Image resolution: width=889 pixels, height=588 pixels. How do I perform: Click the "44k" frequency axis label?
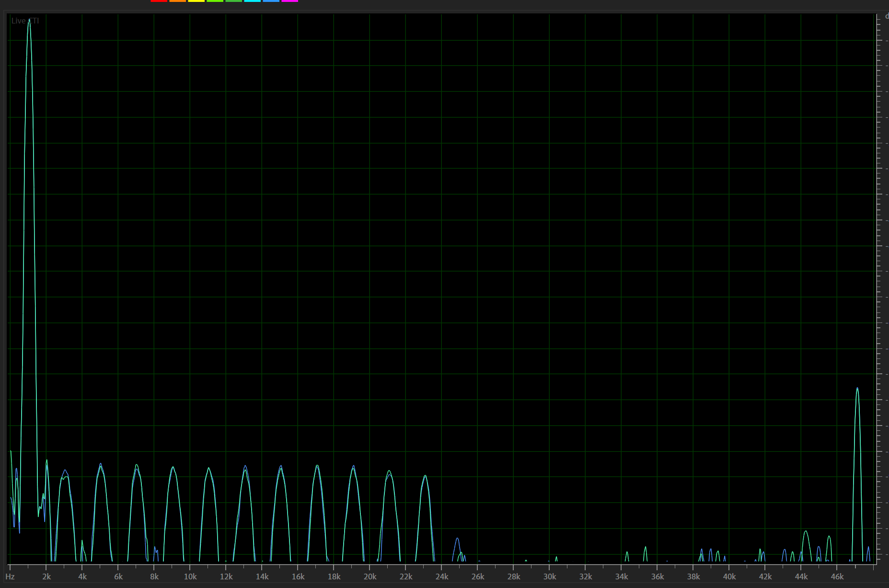tap(801, 576)
